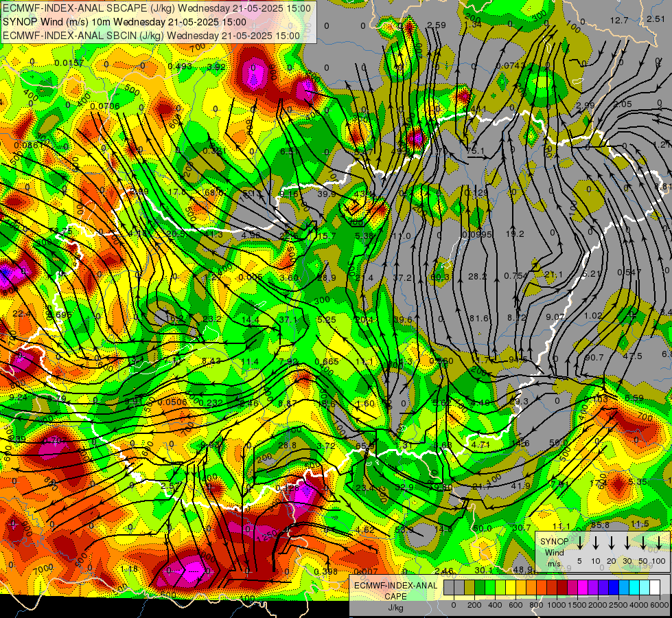
Task: Click the map value '5.25'
Action: coord(327,319)
